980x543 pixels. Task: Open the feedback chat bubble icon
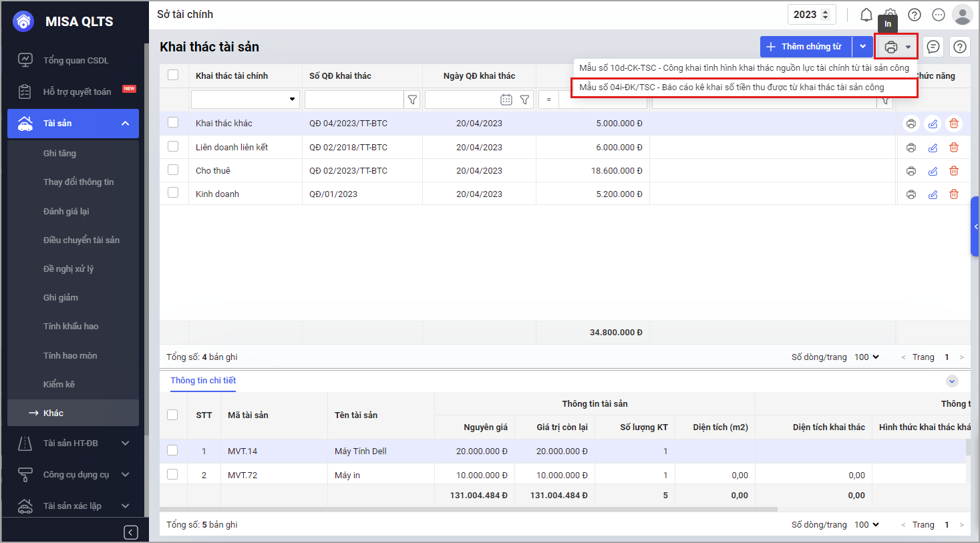click(x=933, y=47)
